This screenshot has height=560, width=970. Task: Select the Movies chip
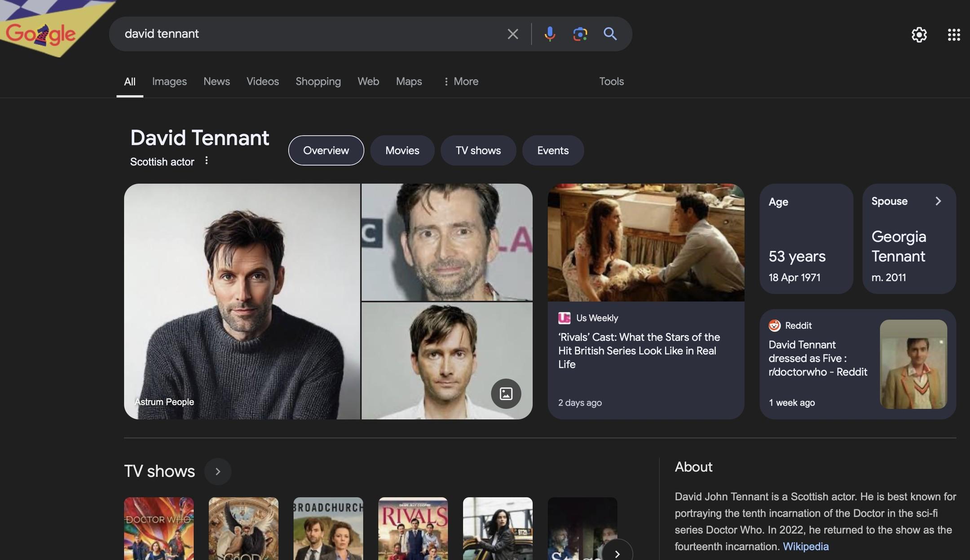click(x=402, y=150)
